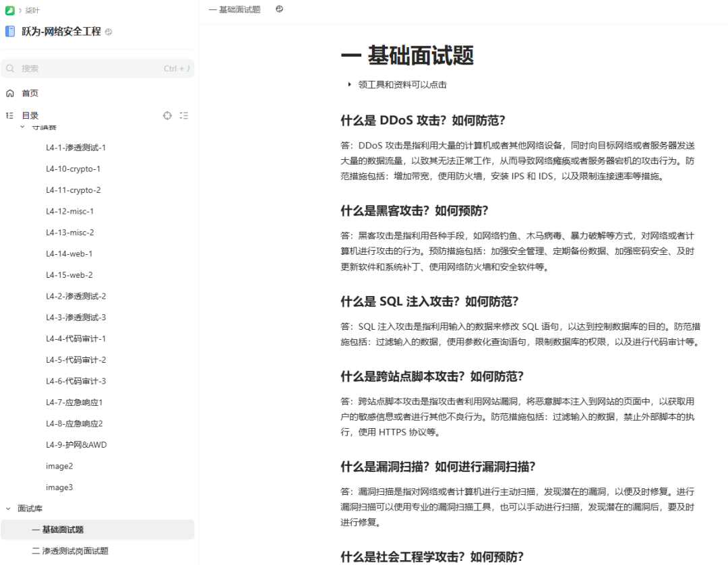
Task: Click the green Yuque logo icon
Action: pyautogui.click(x=9, y=10)
